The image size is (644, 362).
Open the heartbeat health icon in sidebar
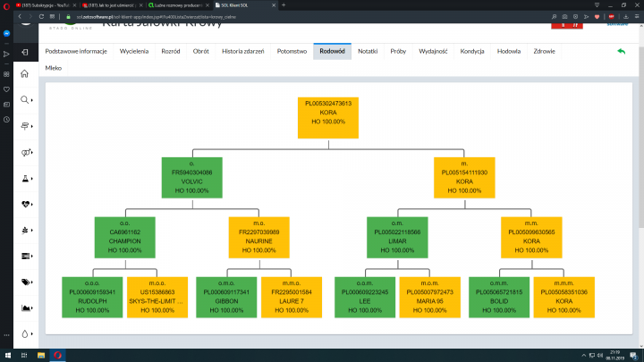[x=26, y=204]
